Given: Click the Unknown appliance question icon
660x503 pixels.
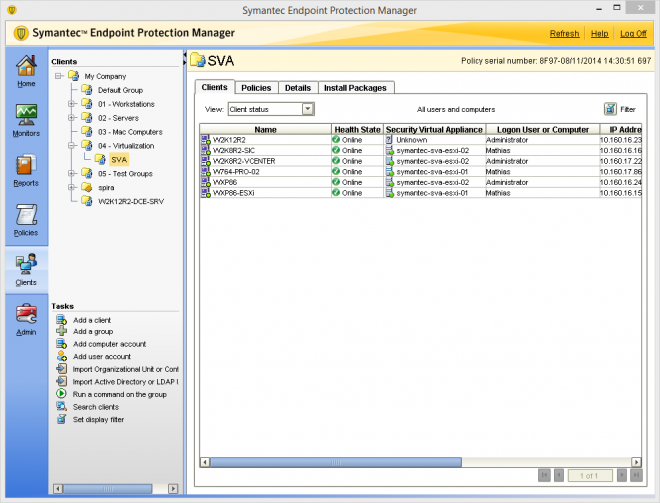Looking at the screenshot, I should pyautogui.click(x=389, y=140).
